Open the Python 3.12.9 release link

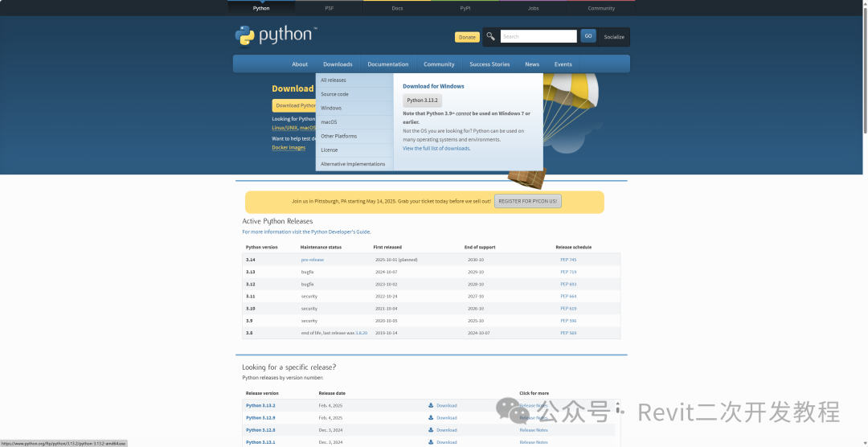click(x=260, y=417)
